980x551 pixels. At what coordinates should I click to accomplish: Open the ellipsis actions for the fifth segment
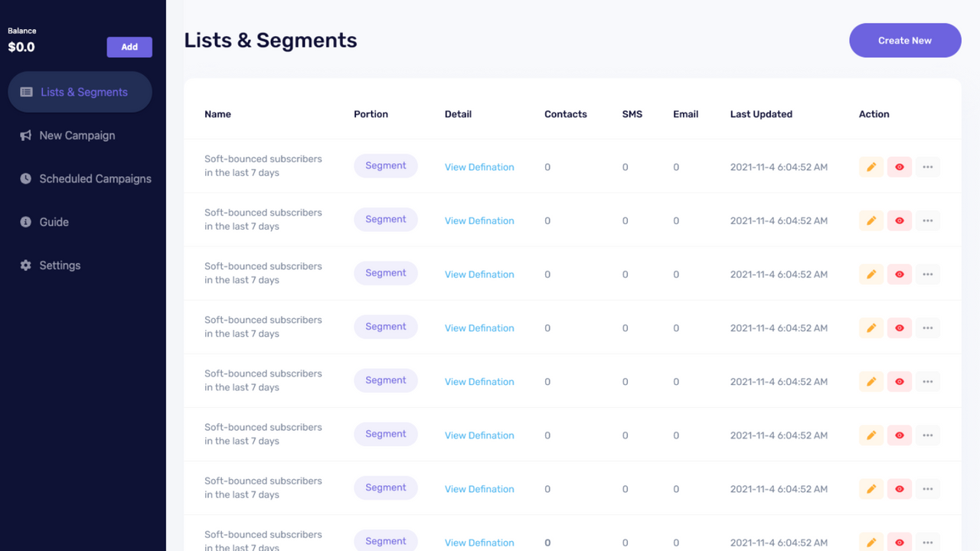[927, 380]
